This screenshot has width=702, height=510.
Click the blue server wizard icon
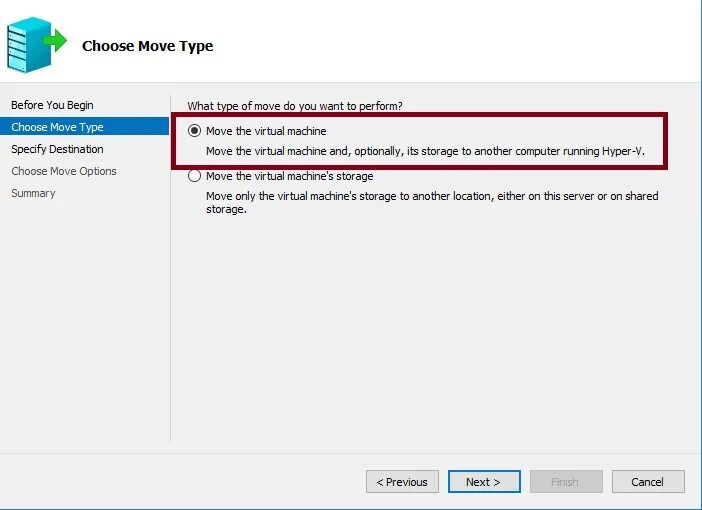point(36,45)
